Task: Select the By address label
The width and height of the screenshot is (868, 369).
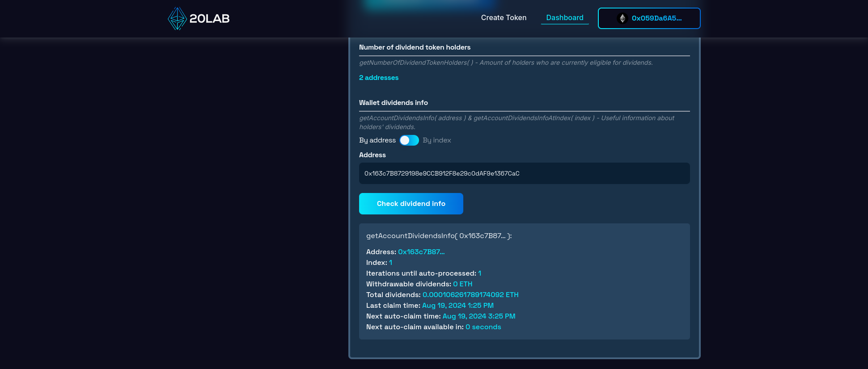Action: click(x=377, y=140)
